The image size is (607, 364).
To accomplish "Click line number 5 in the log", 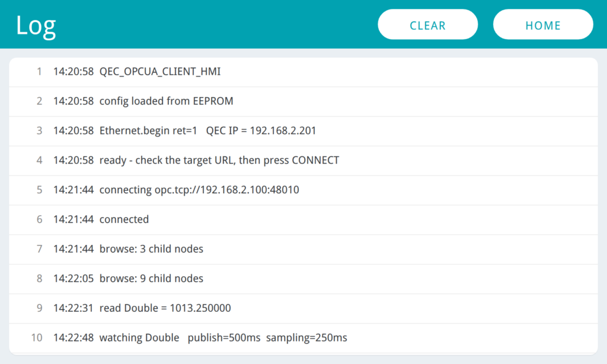I will 39,190.
